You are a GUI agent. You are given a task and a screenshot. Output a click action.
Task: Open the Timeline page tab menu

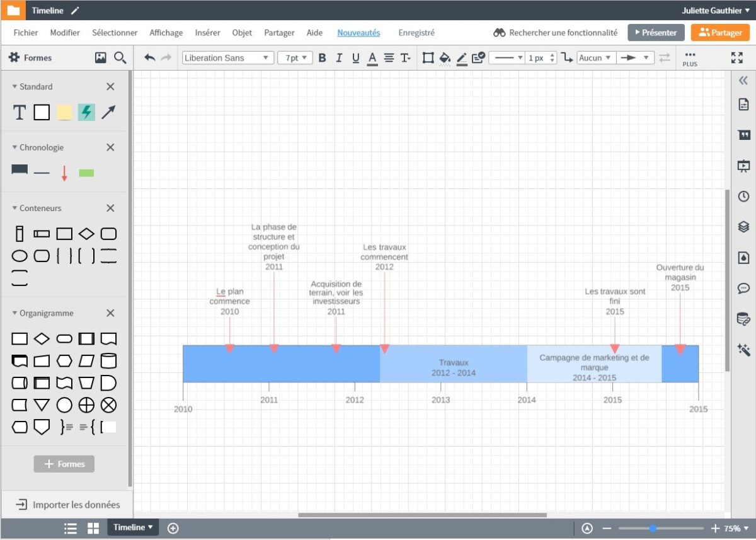[133, 527]
